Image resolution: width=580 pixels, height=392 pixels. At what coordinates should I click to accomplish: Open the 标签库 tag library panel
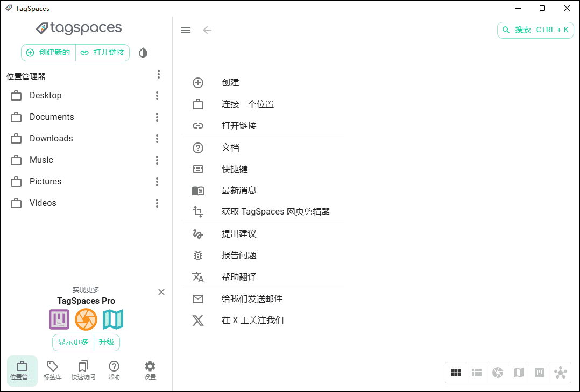point(52,370)
